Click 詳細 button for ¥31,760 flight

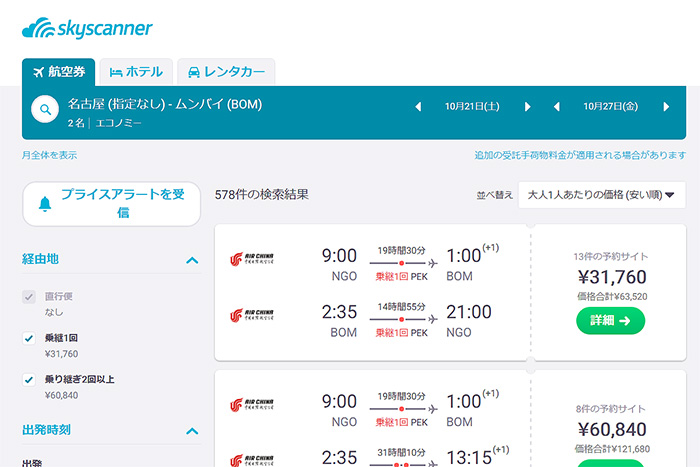click(x=610, y=320)
